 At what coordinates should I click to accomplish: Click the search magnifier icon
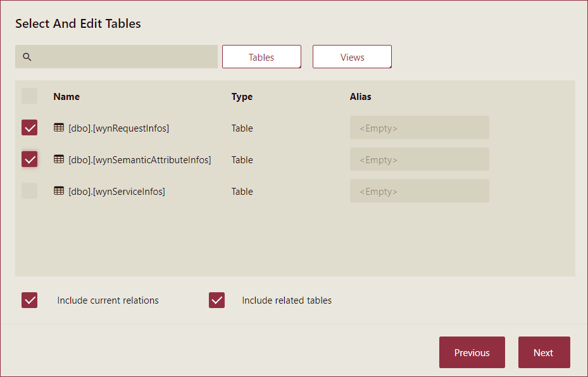(x=27, y=57)
